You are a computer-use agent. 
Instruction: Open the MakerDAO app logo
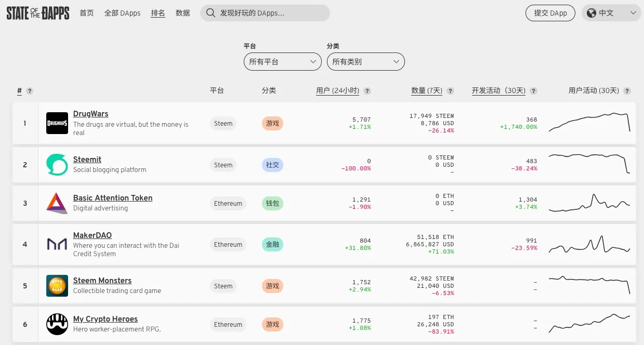pyautogui.click(x=57, y=244)
